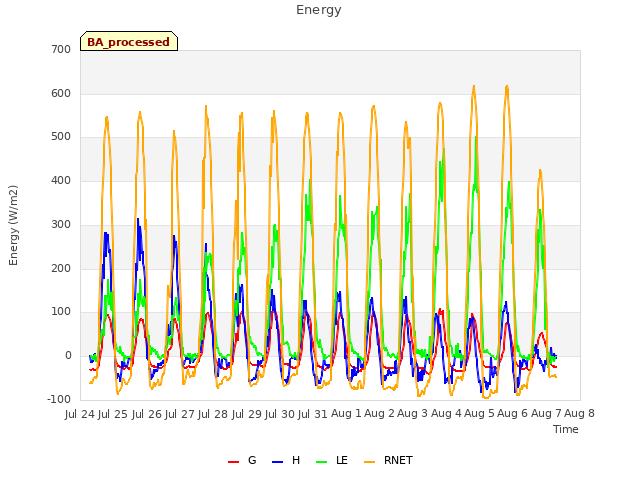Viewport: 640px width, 480px height.
Task: Click the Jul 25 x-axis tick label
Action: 113,414
